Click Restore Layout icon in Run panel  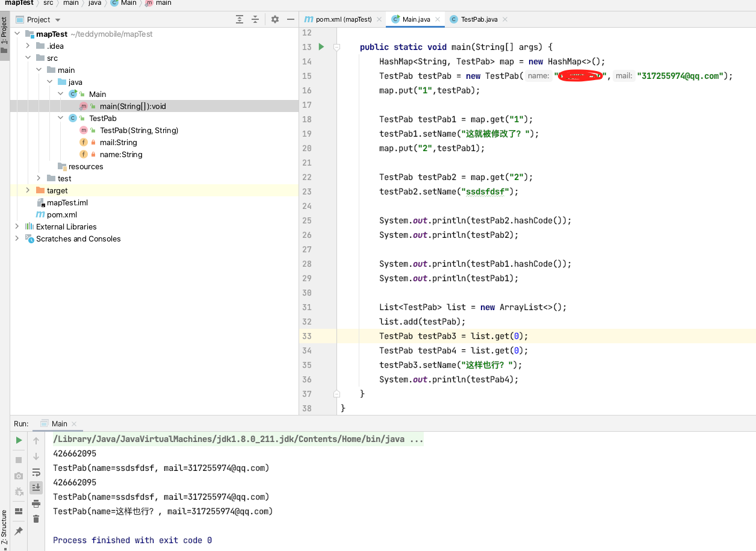pyautogui.click(x=19, y=511)
